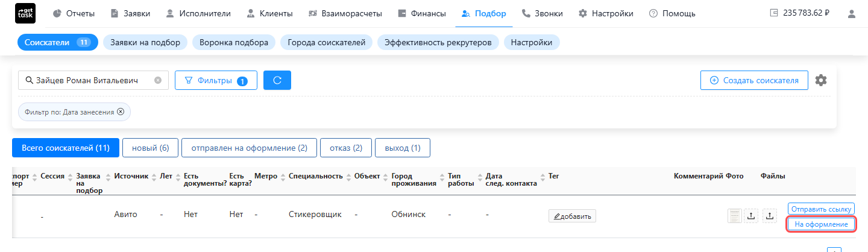Image resolution: width=868 pixels, height=252 pixels.
Task: Open Взаиморасчеты section
Action: coord(345,13)
